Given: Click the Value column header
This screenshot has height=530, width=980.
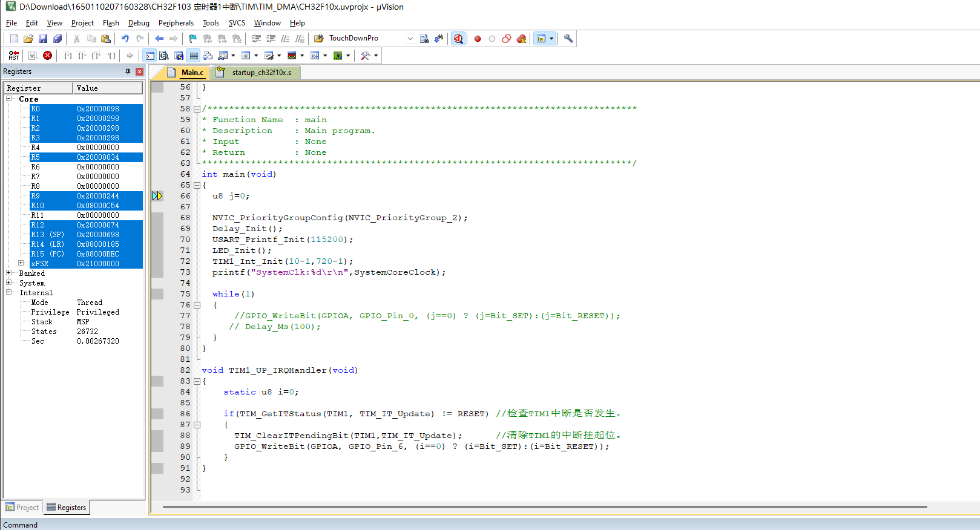Looking at the screenshot, I should pos(108,88).
